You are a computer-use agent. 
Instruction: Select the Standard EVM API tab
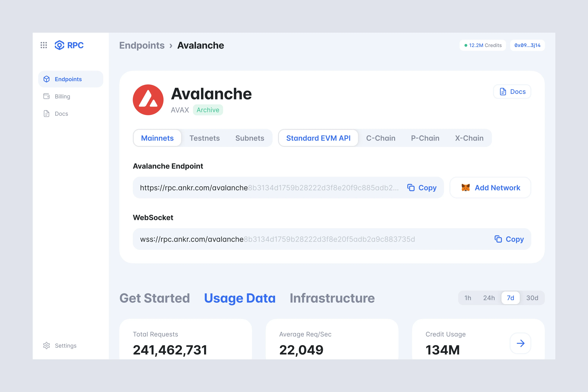(318, 138)
